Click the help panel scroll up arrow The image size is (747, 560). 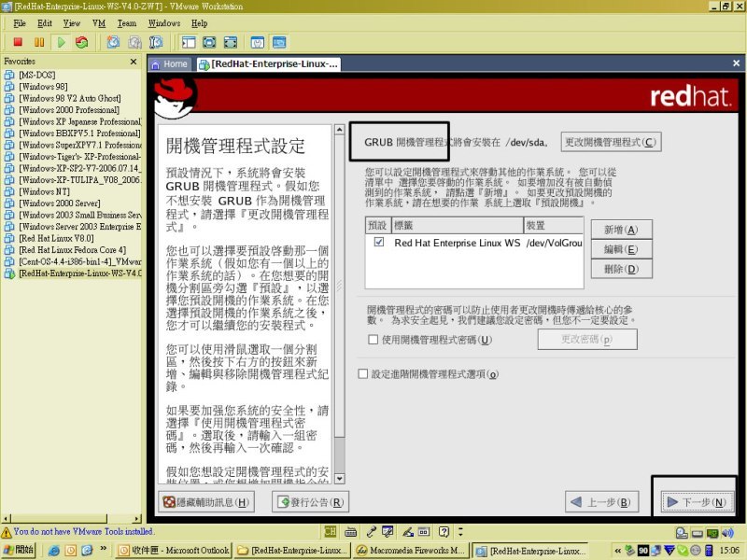339,130
